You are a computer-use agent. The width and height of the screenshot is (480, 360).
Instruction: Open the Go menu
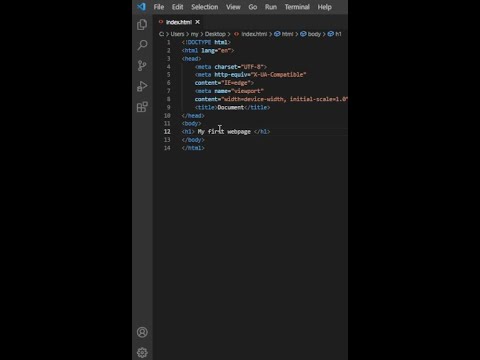[253, 7]
